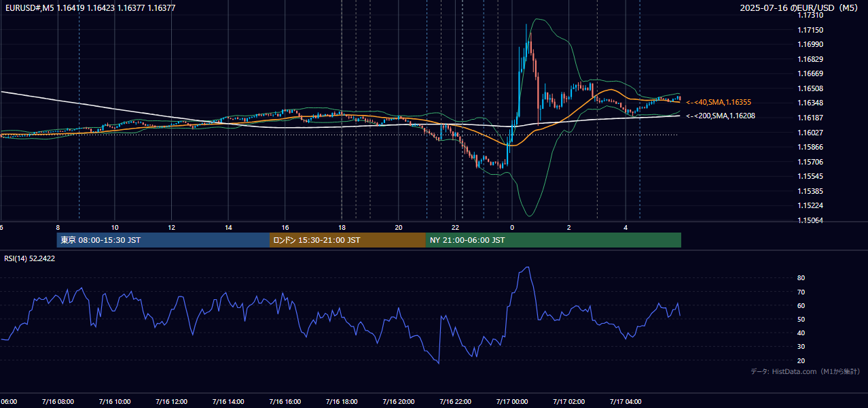The image size is (868, 408).
Task: Click the 7/16 08:00 time label
Action: 58,402
